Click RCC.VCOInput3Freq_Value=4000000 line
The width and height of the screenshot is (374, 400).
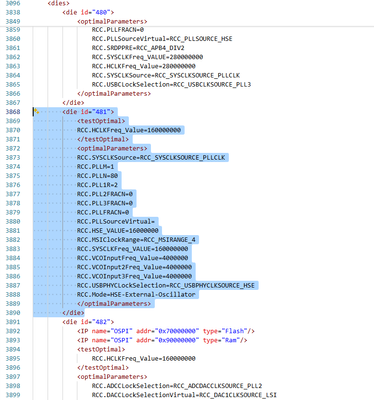[x=134, y=276]
